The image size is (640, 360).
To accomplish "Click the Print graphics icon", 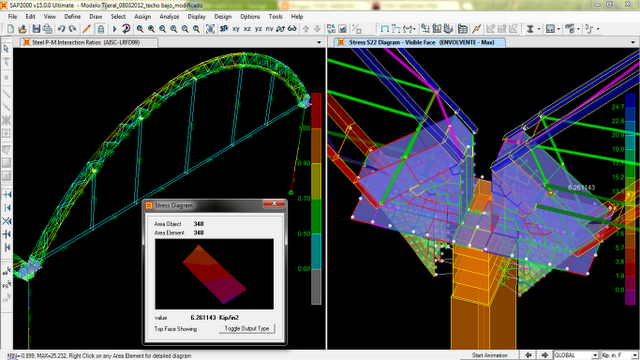I will 48,29.
